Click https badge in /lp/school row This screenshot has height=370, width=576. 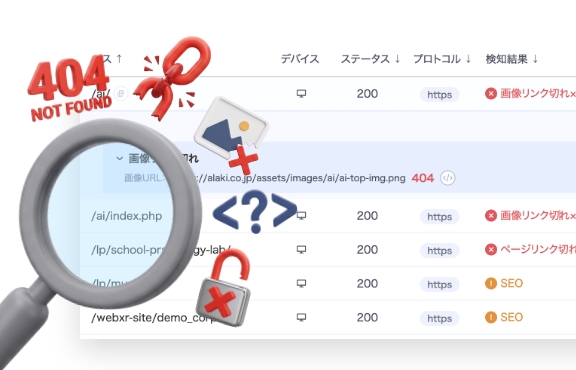[x=439, y=251]
